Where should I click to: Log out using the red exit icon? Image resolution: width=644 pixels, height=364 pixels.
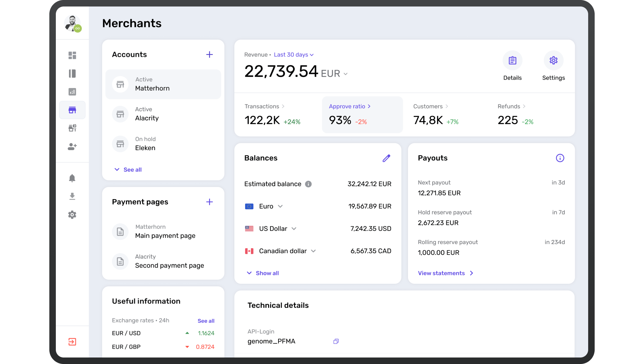(x=72, y=342)
